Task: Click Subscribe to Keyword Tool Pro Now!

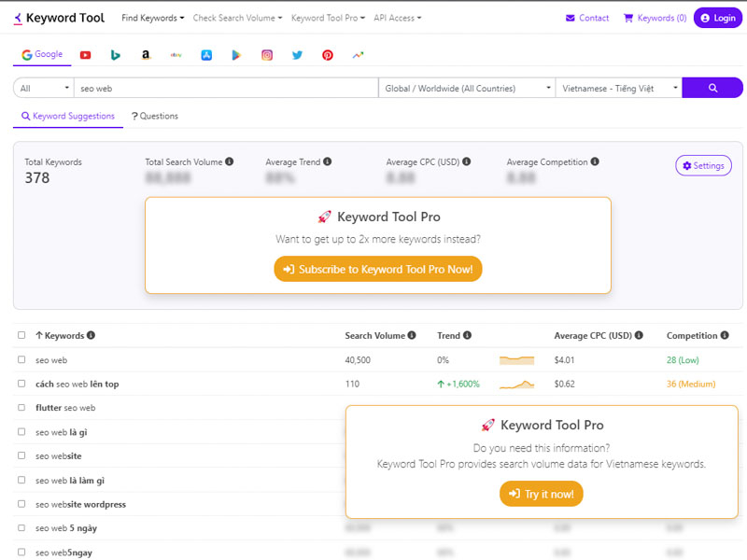Action: coord(378,269)
